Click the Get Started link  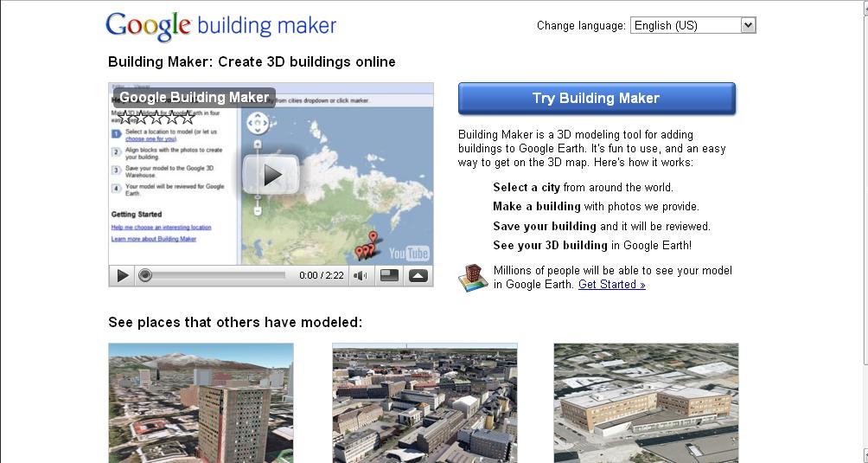(612, 285)
